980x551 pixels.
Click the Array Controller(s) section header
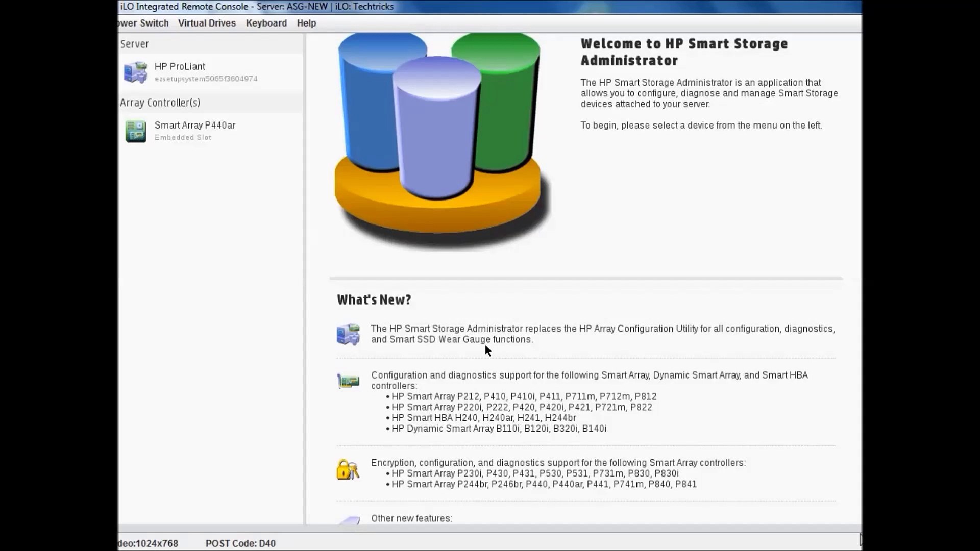click(160, 103)
